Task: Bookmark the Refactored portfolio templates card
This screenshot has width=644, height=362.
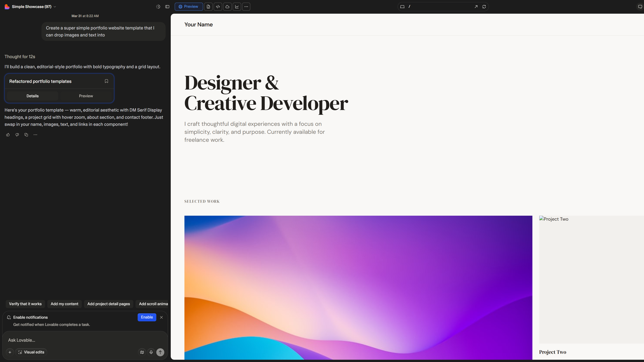Action: pyautogui.click(x=106, y=81)
